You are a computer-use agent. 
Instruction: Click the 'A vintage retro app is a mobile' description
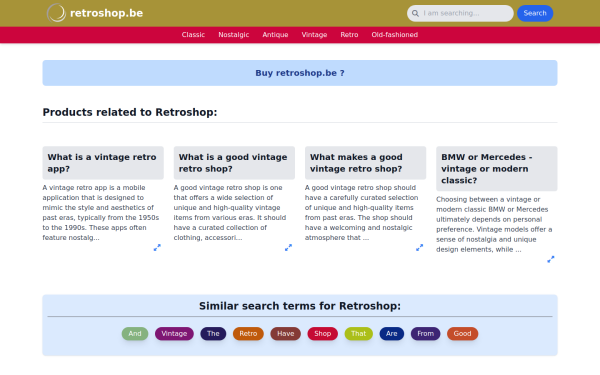point(101,213)
